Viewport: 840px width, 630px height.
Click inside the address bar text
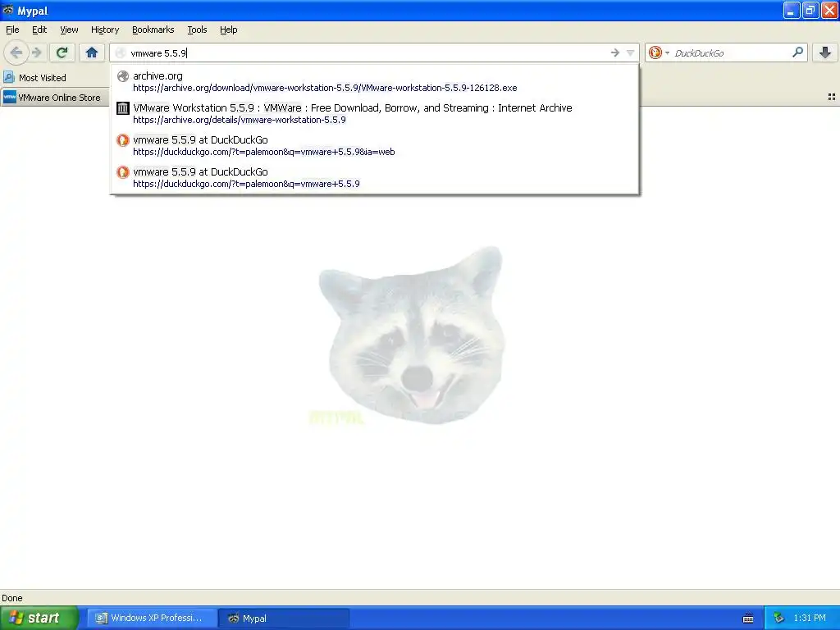click(x=158, y=53)
